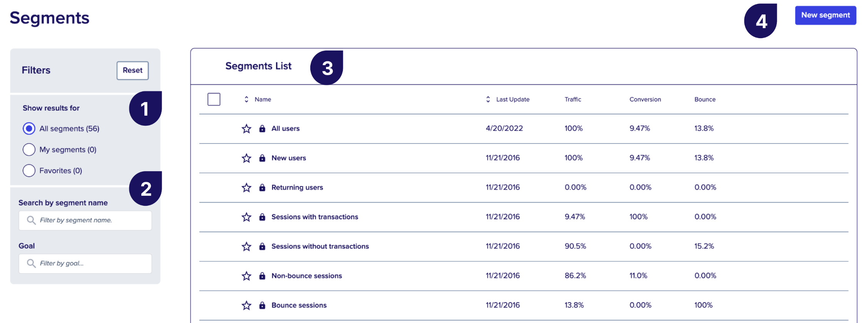This screenshot has width=868, height=323.
Task: Click the lock icon on "Non-bounce sessions"
Action: 262,276
